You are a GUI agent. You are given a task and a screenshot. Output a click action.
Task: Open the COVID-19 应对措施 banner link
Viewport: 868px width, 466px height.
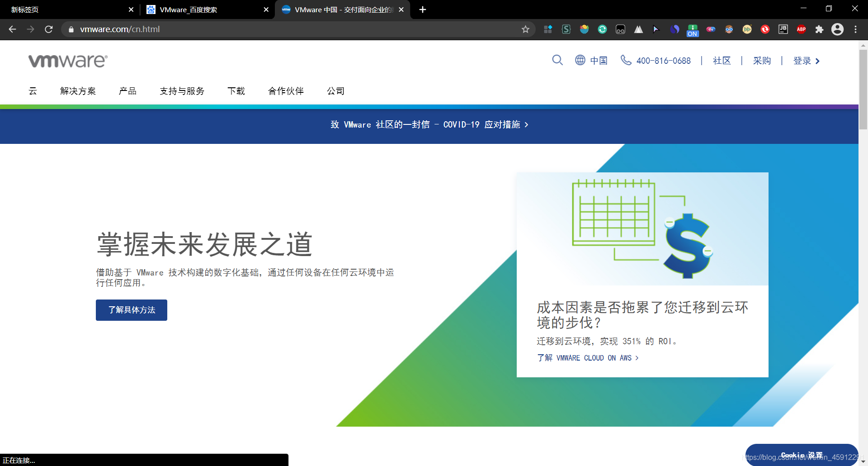(x=429, y=124)
